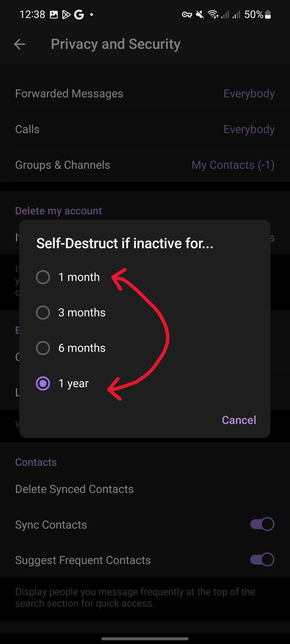Tap the Play Store notification icon
Screen dimensions: 290x644
[x=66, y=15]
